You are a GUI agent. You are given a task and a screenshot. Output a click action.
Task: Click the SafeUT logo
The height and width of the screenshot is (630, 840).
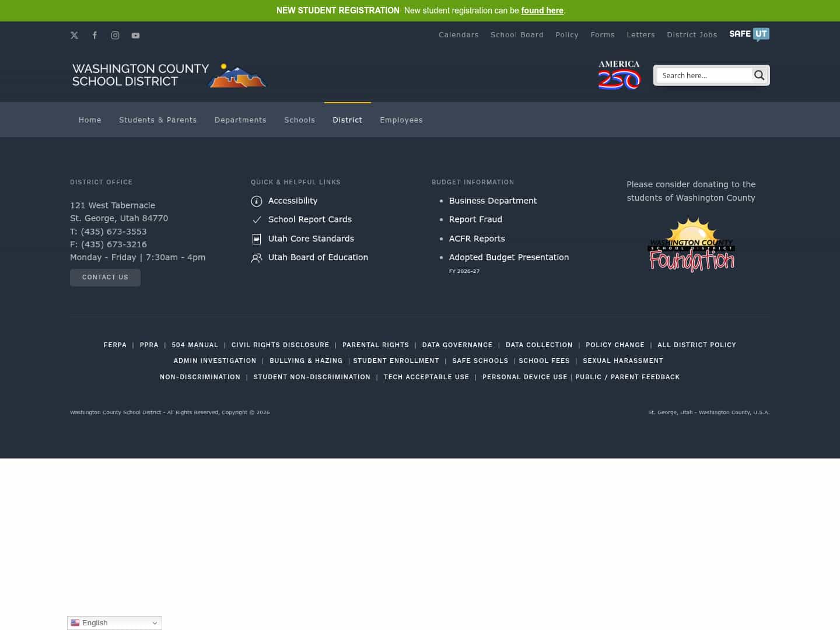[x=749, y=34]
